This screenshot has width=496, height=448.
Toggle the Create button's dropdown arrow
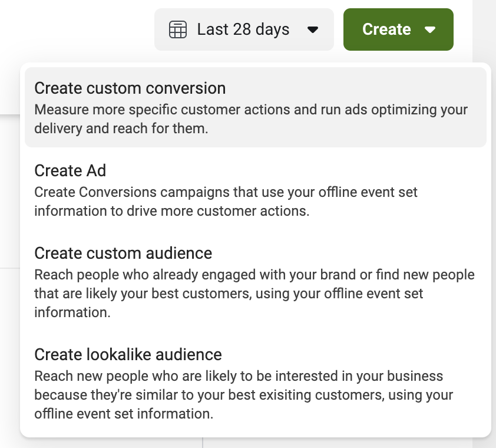(430, 29)
